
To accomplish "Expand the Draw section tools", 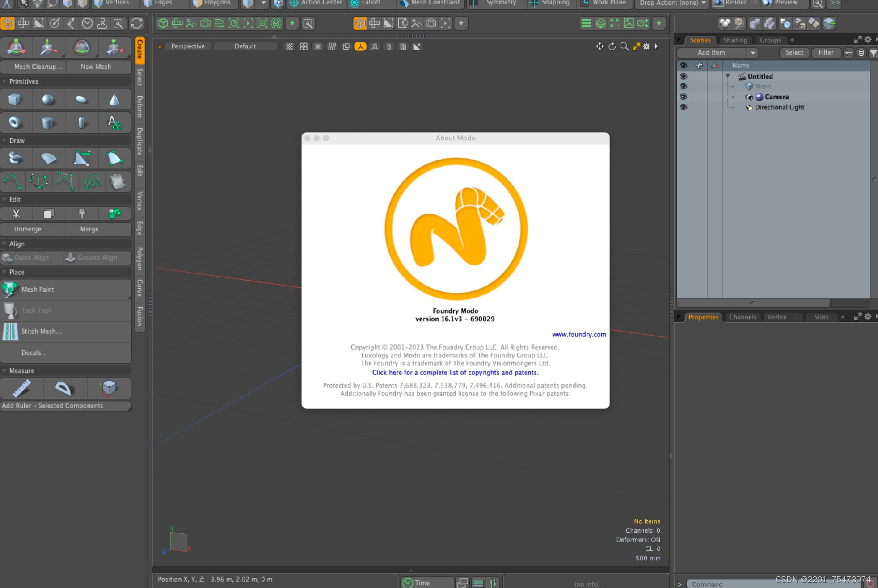I will click(4, 140).
